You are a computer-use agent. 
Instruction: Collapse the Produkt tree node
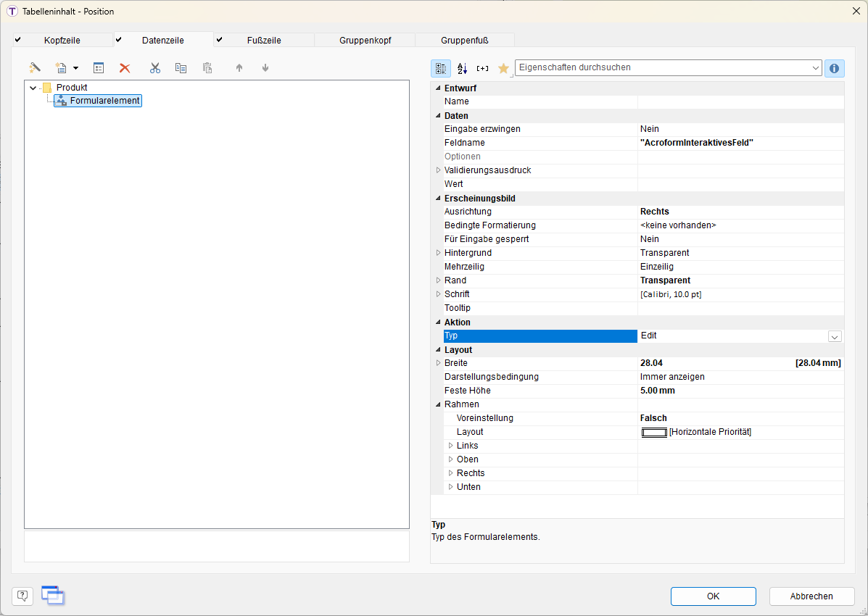tap(33, 88)
